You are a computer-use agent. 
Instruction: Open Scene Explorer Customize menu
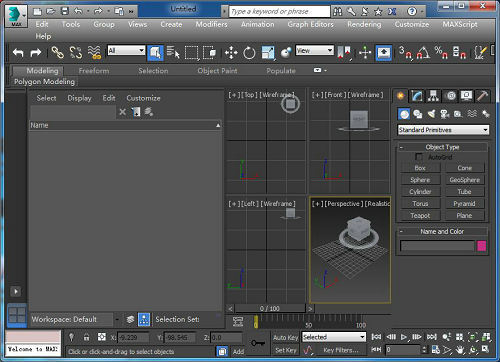pos(143,98)
